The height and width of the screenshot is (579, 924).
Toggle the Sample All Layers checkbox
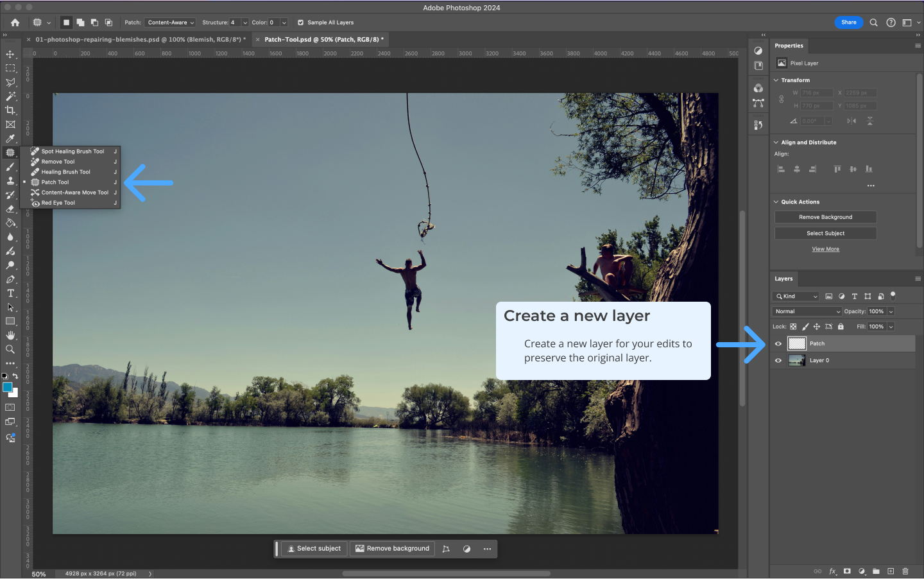(x=300, y=22)
